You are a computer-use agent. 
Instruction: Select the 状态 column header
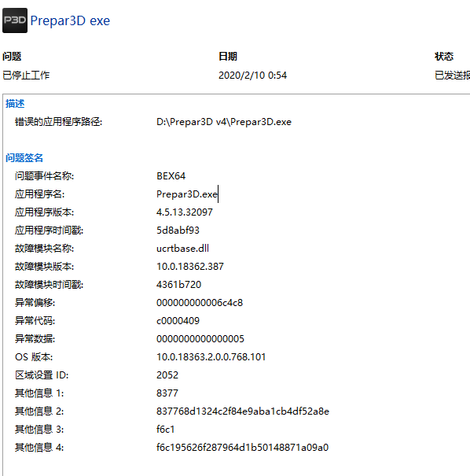tap(444, 57)
